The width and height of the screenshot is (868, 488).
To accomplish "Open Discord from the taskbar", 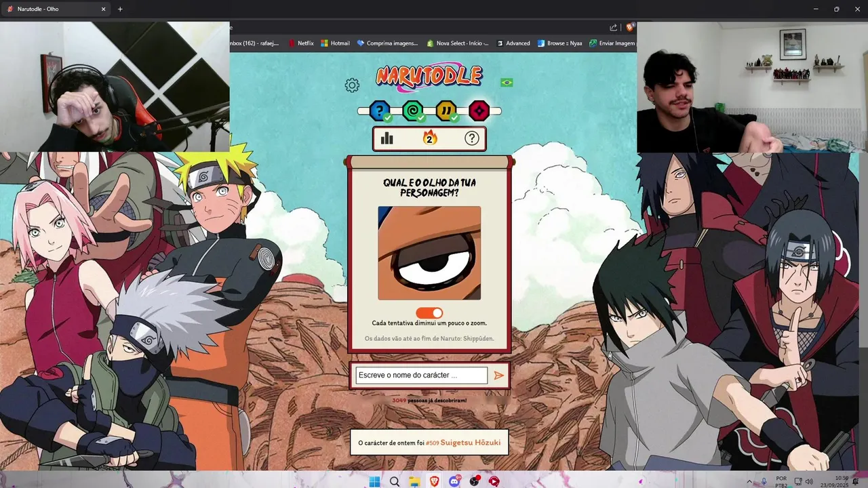I will click(x=454, y=481).
